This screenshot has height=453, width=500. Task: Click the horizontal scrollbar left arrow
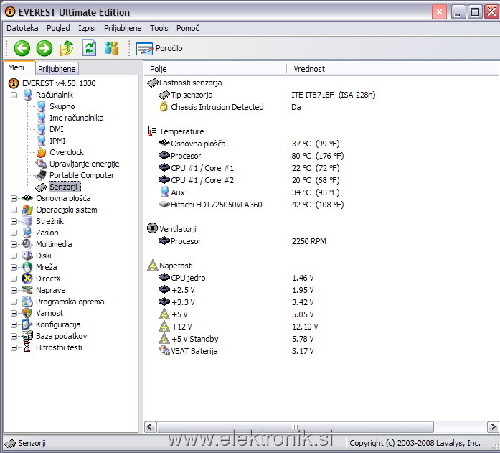tap(150, 427)
